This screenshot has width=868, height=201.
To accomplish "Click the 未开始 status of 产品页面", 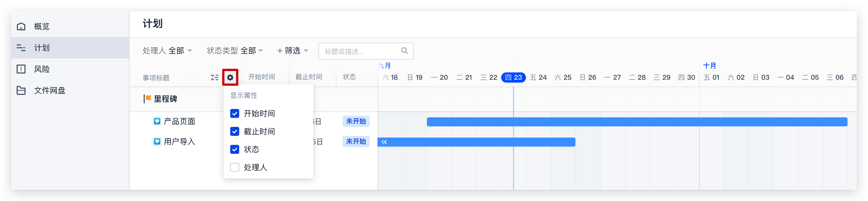I will pyautogui.click(x=356, y=121).
